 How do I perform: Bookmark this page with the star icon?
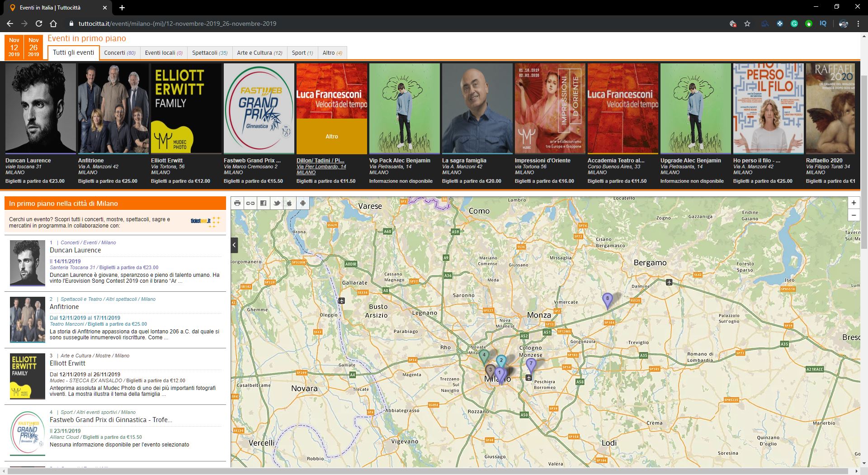[x=747, y=24]
